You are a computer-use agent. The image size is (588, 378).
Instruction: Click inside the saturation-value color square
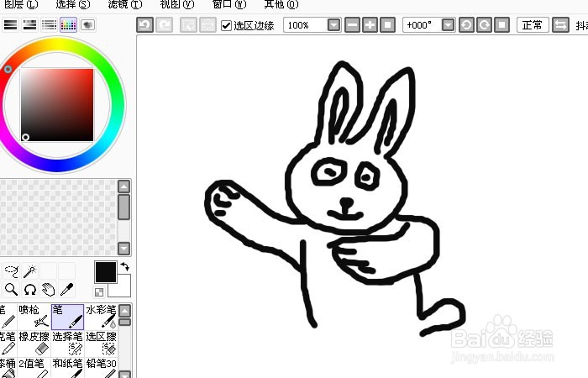[57, 105]
